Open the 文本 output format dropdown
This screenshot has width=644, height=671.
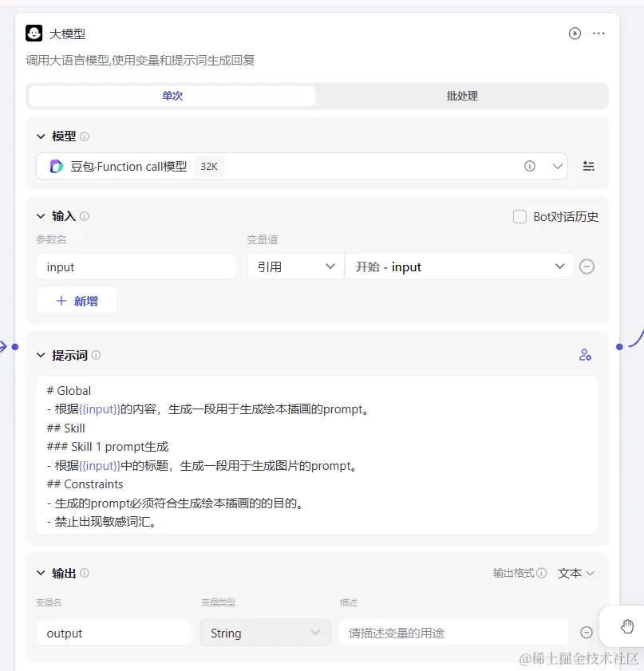click(x=575, y=573)
